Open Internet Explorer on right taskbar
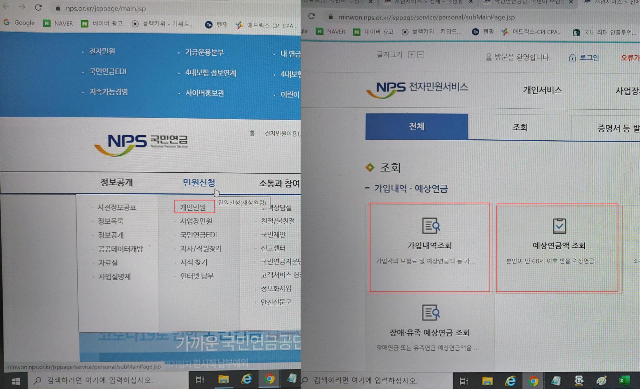Screen dimensions: 640x389 pos(510,381)
